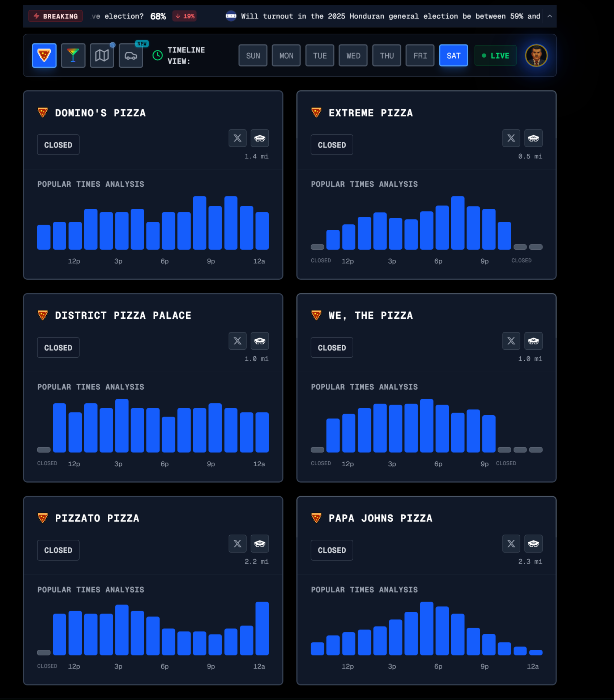Switch timeline view to SUN
Screen dimensions: 614x700
(253, 56)
